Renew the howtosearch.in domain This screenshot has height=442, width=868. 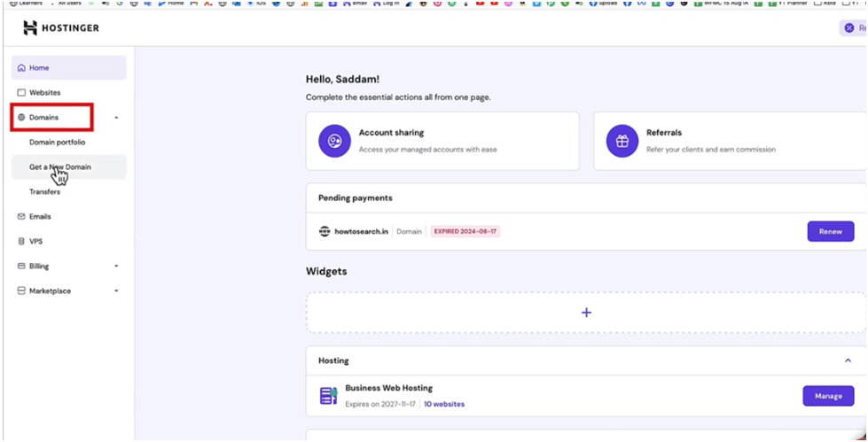830,231
